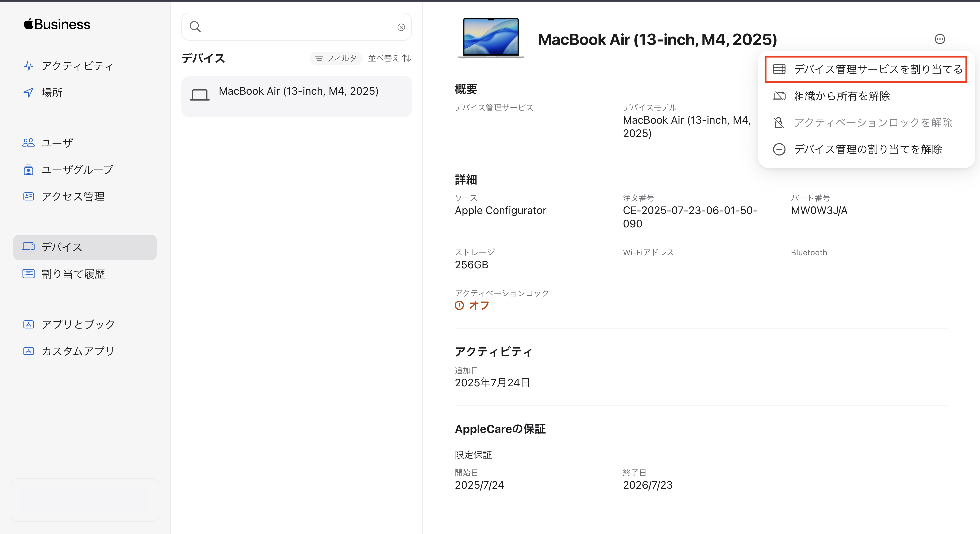Click Turn Off Activation Lock menu entry
This screenshot has width=980, height=534.
(873, 122)
